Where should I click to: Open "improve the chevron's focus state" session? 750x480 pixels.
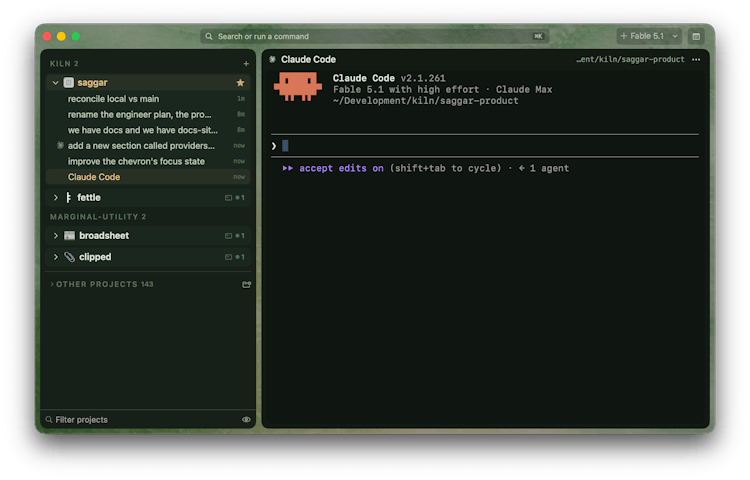pos(148,162)
